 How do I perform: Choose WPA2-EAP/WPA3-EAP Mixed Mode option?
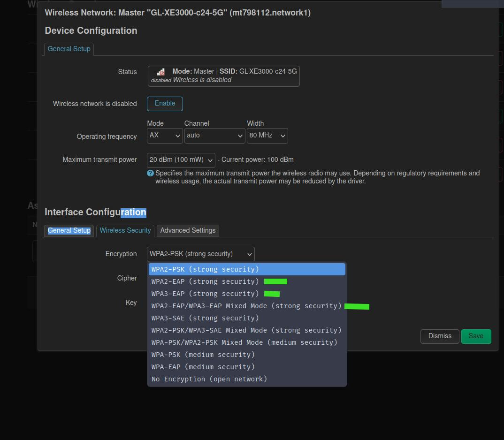point(247,306)
